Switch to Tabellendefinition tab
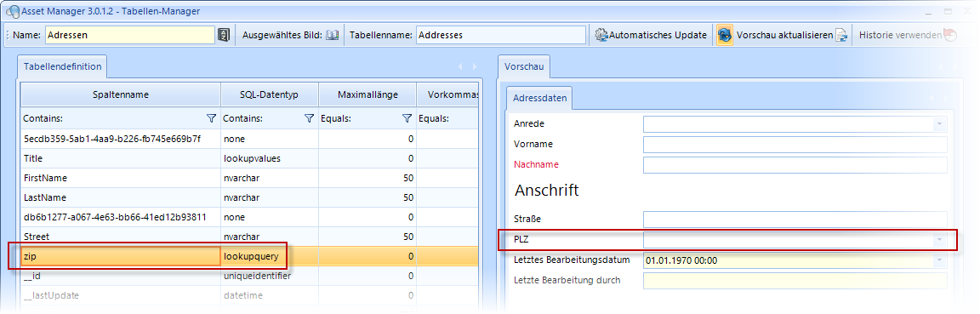This screenshot has height=314, width=980. (62, 66)
